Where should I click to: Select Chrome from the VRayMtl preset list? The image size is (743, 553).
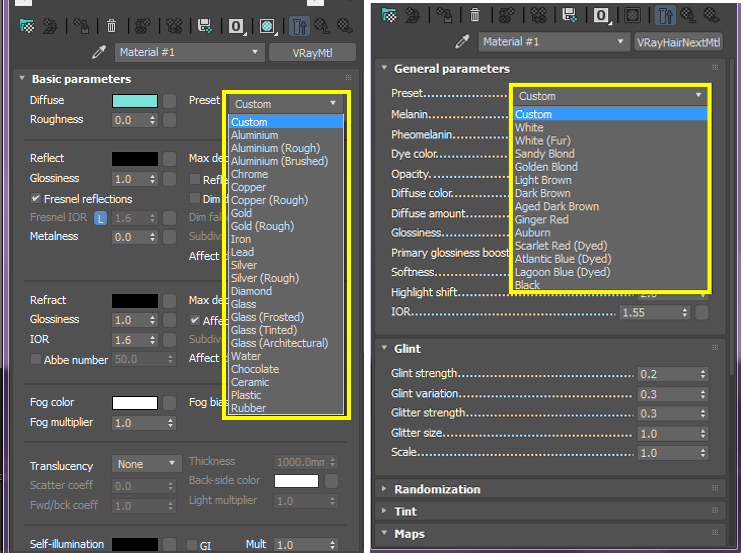249,174
